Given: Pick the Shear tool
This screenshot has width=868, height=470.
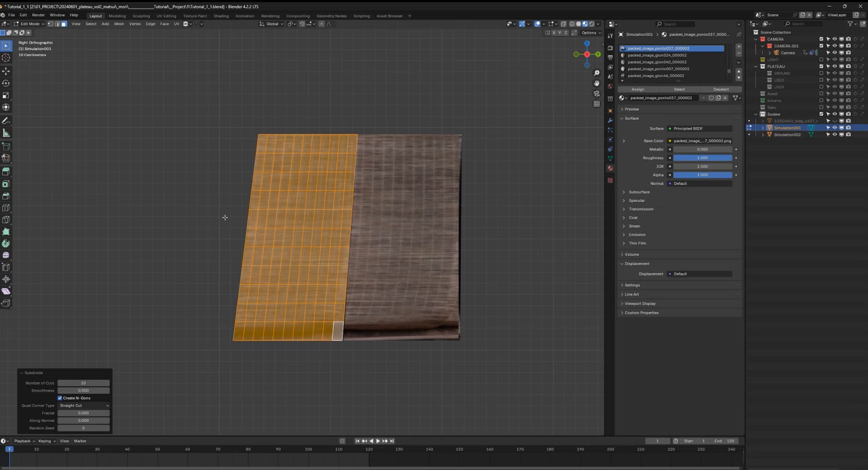Looking at the screenshot, I should (6, 291).
